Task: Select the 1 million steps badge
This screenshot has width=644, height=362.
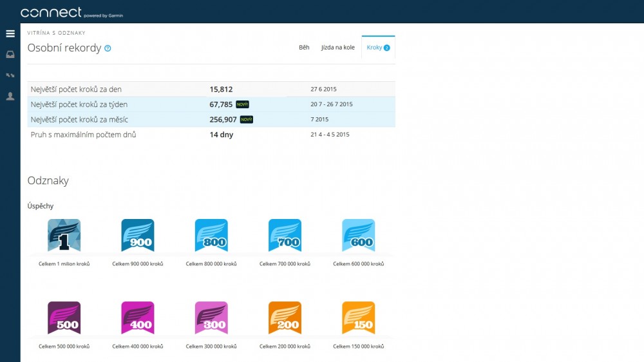Action: [x=64, y=235]
